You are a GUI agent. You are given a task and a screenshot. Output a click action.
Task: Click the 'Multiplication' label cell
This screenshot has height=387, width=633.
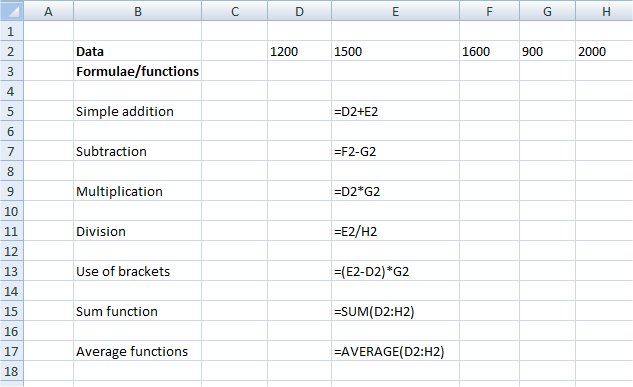(138, 191)
